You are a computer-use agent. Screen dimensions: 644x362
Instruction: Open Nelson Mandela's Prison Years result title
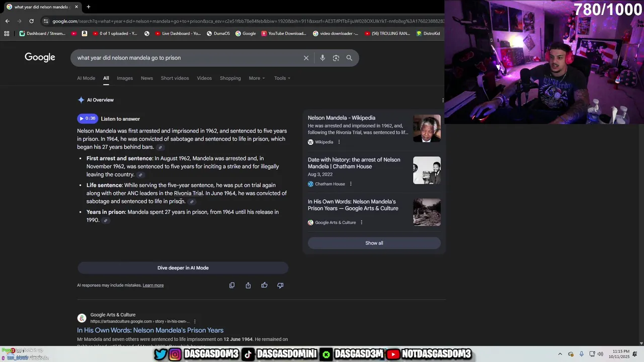(x=150, y=330)
